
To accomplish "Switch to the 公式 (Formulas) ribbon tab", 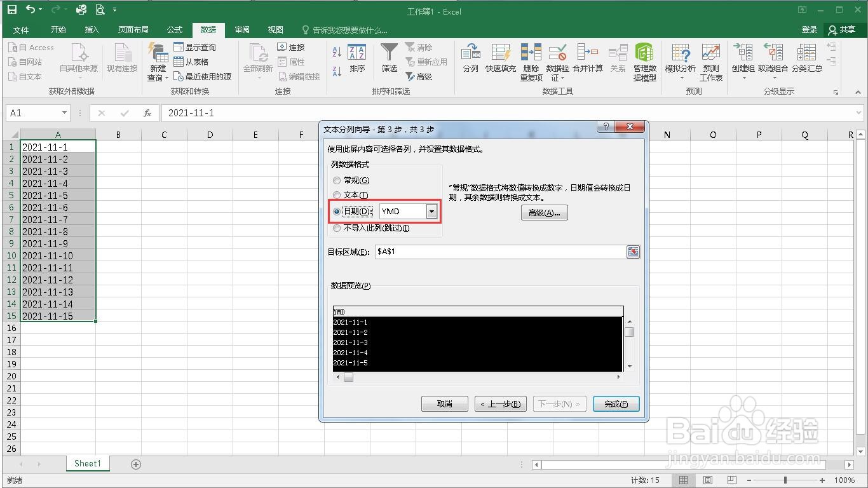I will 174,29.
